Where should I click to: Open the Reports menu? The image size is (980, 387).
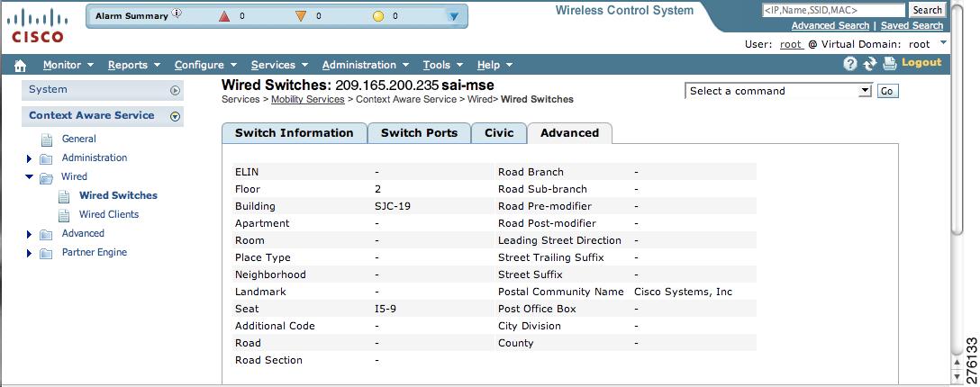tap(134, 65)
